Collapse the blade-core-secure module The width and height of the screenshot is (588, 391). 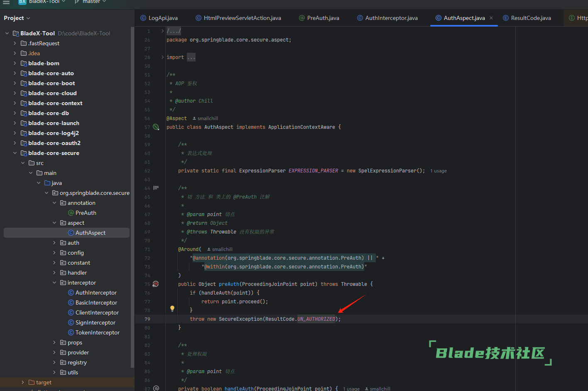(x=15, y=153)
